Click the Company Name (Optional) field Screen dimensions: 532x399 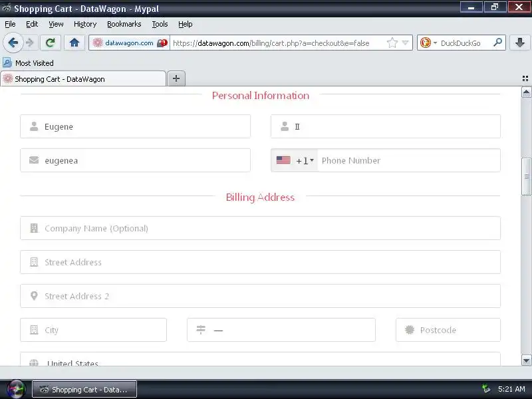(x=260, y=228)
